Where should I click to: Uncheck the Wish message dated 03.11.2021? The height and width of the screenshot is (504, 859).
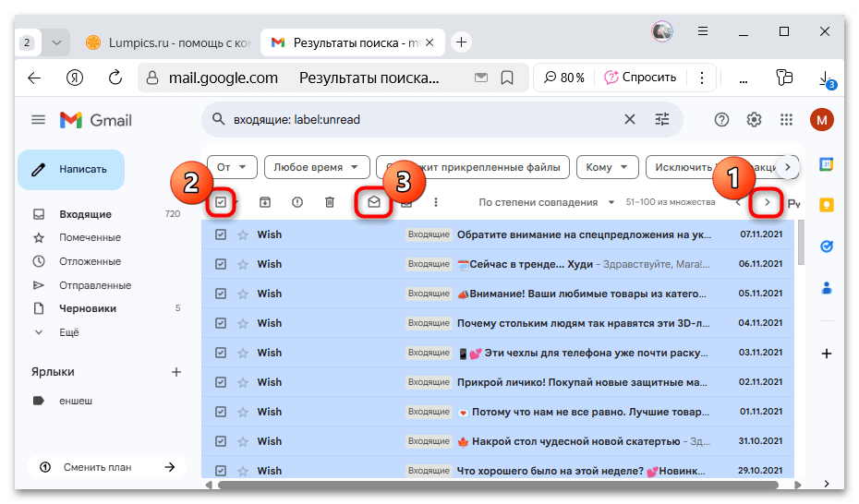220,353
